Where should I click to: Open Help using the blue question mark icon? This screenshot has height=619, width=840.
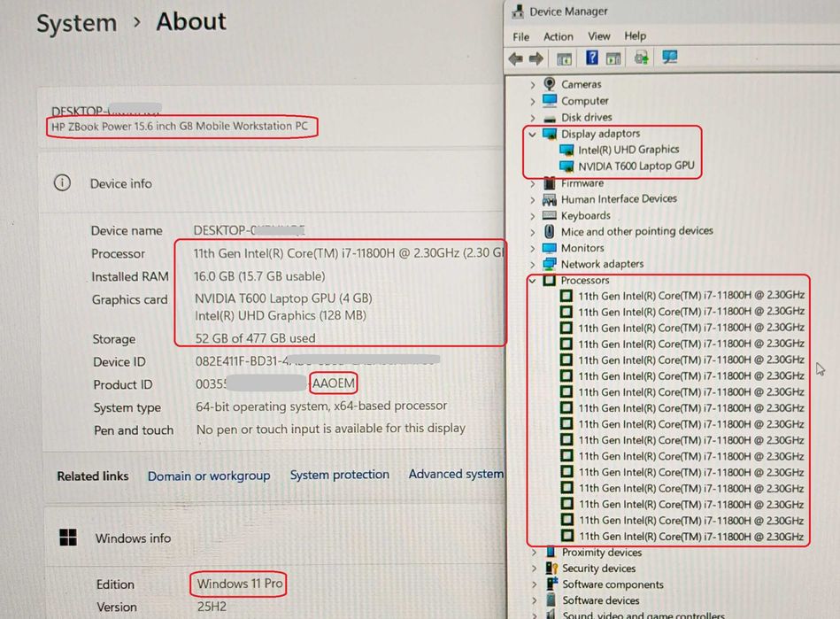591,58
